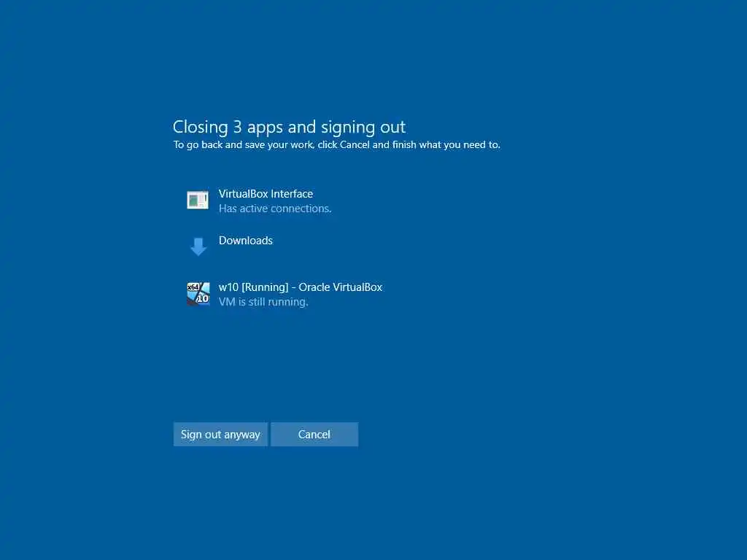Click the 'Has active connections.' status text
The width and height of the screenshot is (747, 560).
pos(275,209)
